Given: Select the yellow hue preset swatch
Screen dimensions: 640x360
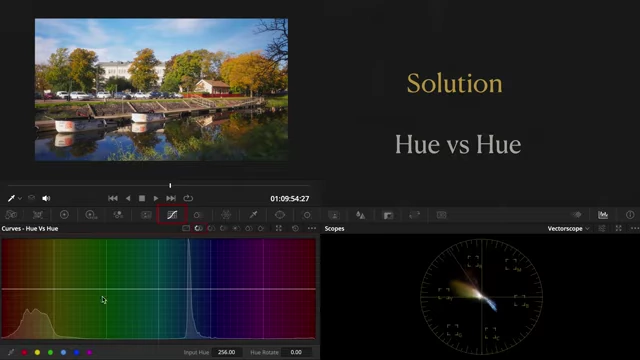Looking at the screenshot, I should 38,352.
